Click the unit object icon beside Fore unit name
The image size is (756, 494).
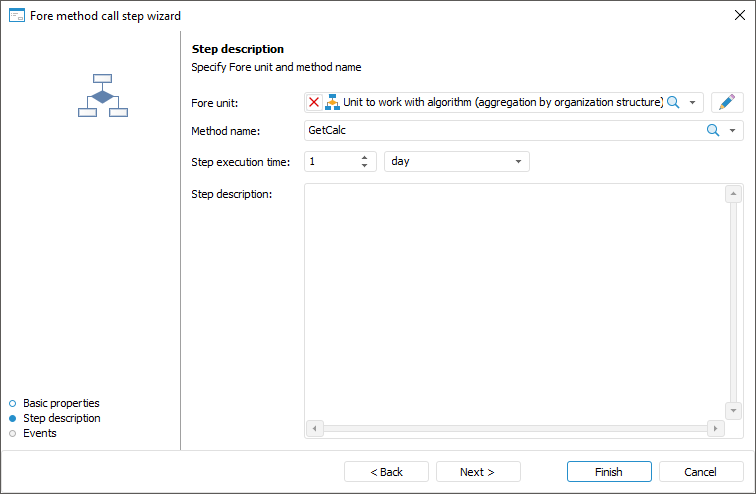coord(333,102)
